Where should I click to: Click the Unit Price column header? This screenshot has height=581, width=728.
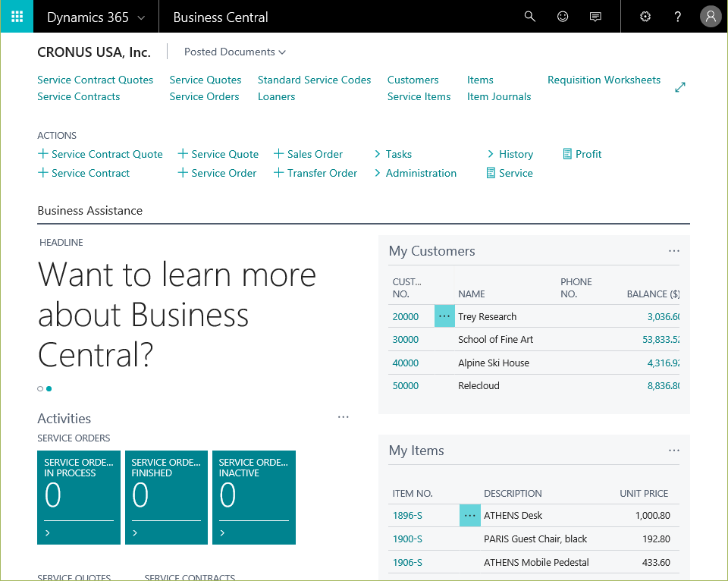point(644,494)
